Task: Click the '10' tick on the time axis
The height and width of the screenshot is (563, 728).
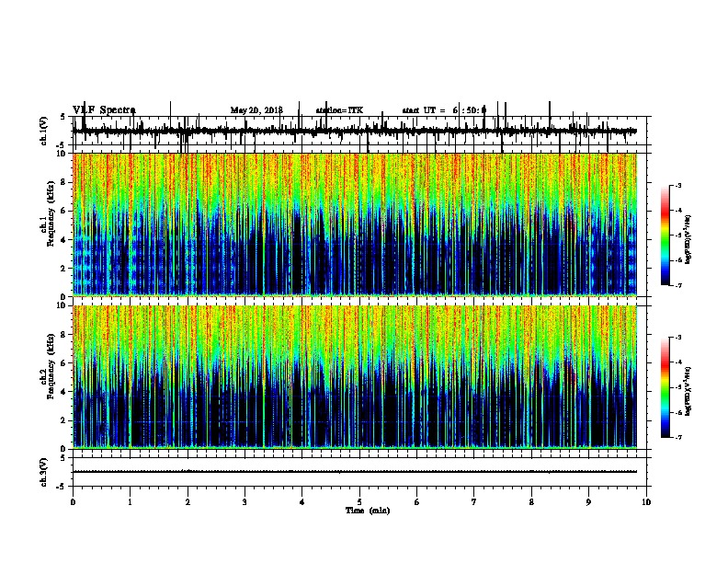Action: click(x=646, y=502)
